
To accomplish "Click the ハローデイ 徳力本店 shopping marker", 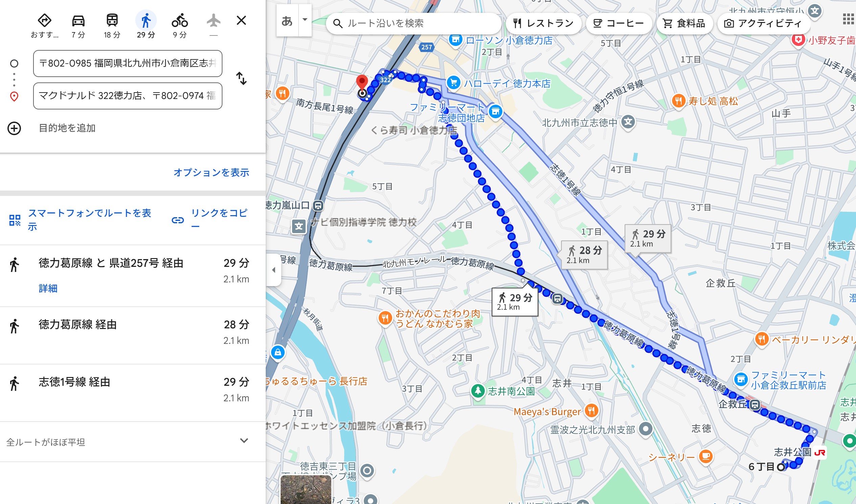I will (x=454, y=82).
